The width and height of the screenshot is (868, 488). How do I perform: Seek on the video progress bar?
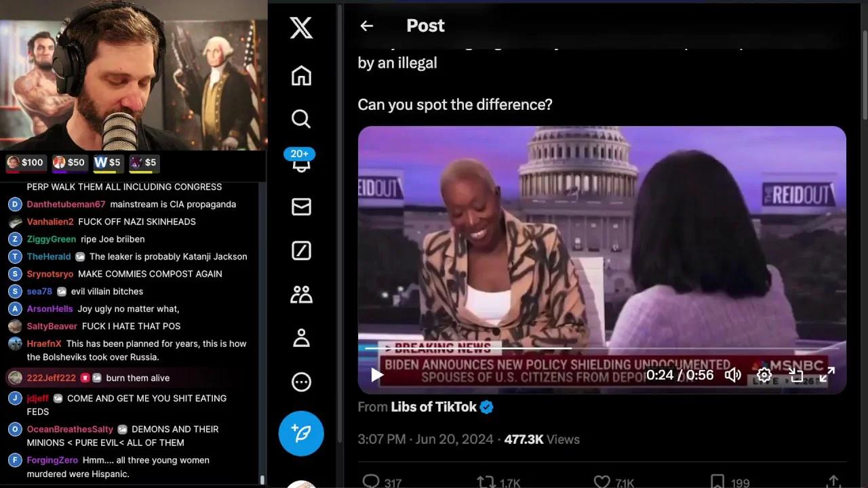(x=601, y=348)
